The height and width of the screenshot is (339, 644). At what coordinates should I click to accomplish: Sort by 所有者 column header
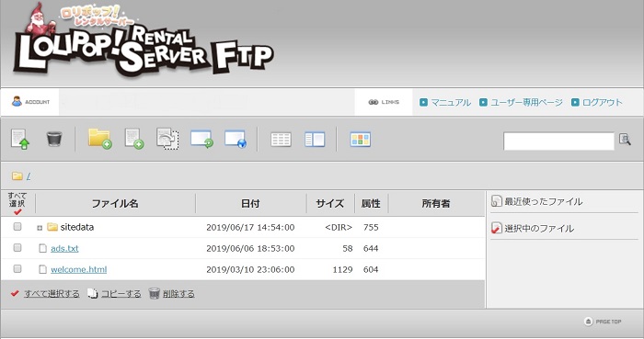click(436, 204)
